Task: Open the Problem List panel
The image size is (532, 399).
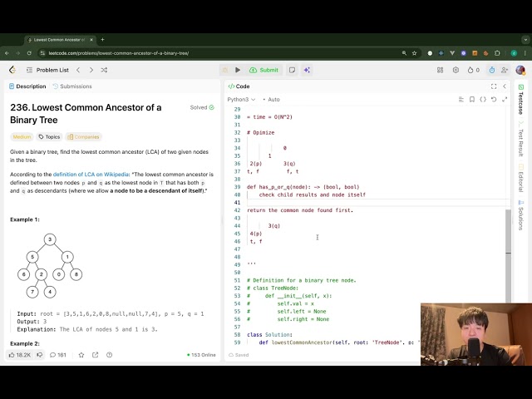Action: (47, 70)
